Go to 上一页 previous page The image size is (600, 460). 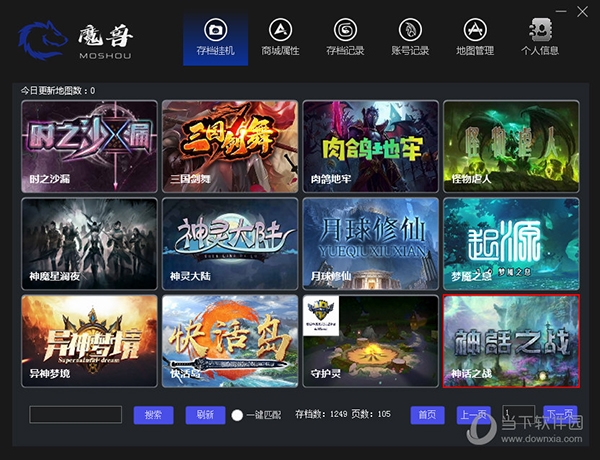click(474, 415)
